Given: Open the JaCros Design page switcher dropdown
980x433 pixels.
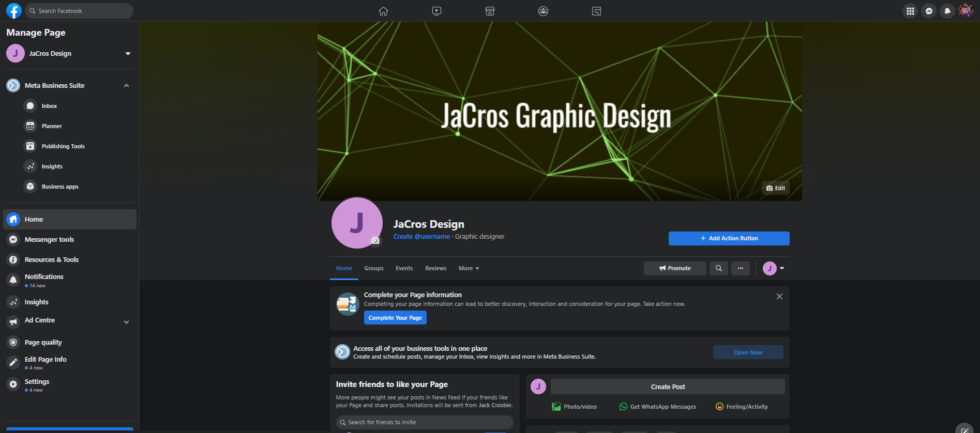Looking at the screenshot, I should click(128, 54).
